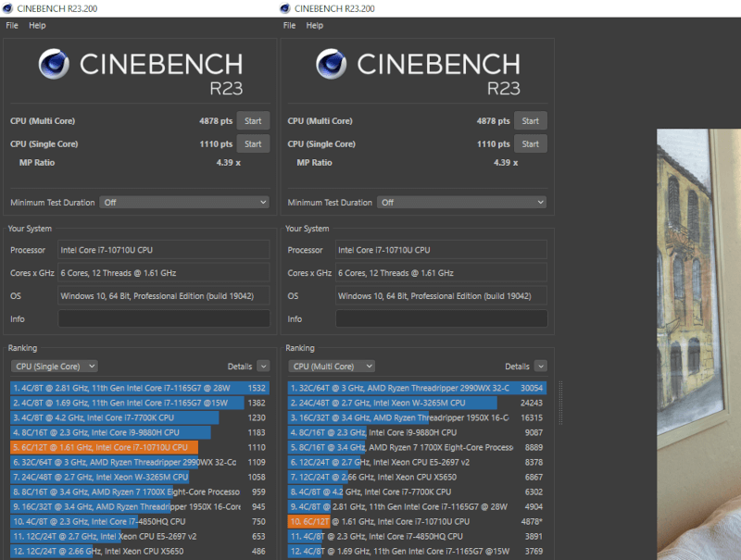Screen dimensions: 741x560
Task: Expand the Details arrow in left Ranking panel
Action: coord(263,367)
